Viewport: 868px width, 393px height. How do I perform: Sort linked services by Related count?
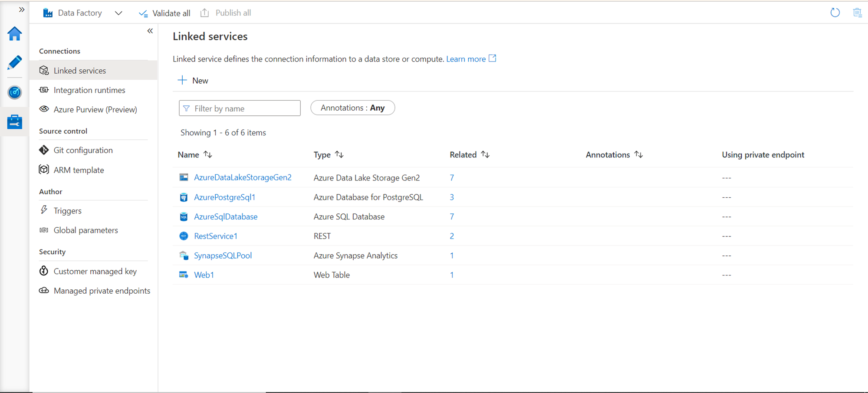click(x=485, y=155)
